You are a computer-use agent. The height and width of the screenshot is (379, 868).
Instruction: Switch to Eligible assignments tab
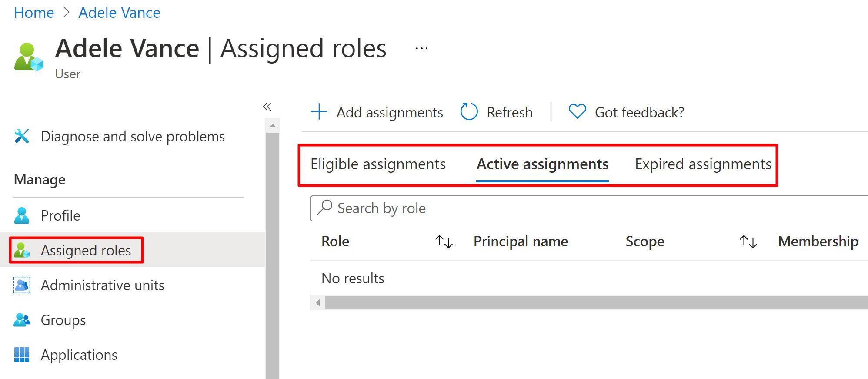click(x=378, y=164)
